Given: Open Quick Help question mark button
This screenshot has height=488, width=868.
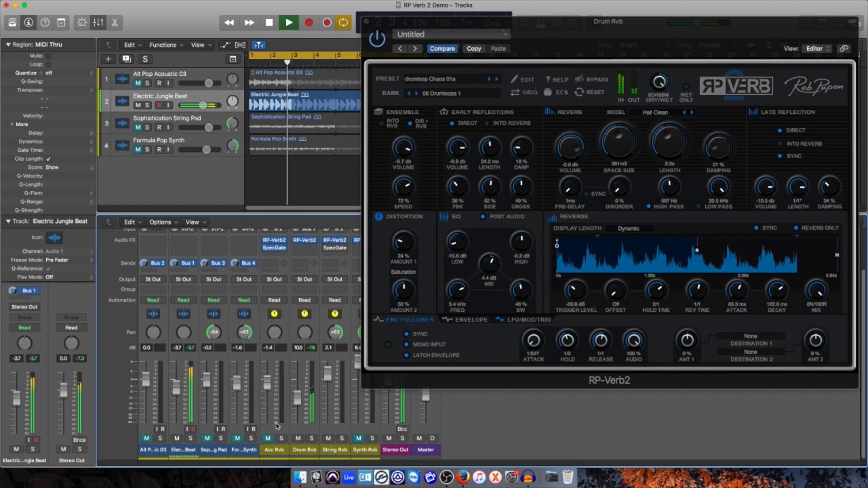Looking at the screenshot, I should pos(45,22).
